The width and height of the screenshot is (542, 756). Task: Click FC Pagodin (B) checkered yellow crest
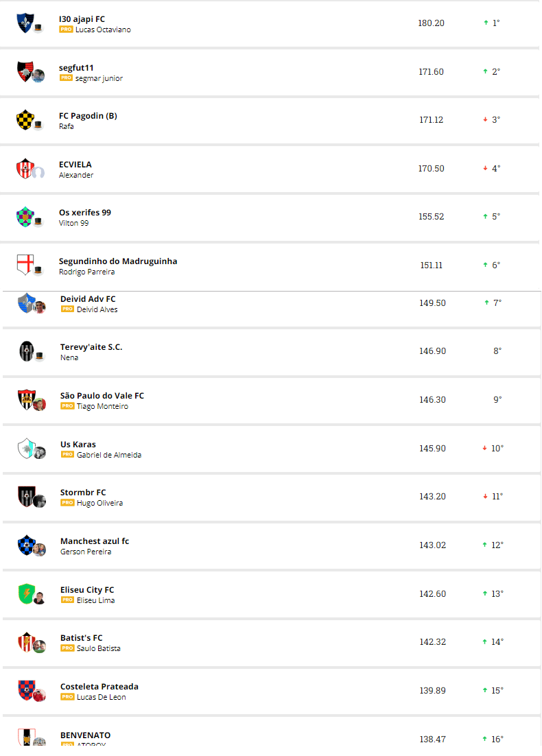[25, 119]
